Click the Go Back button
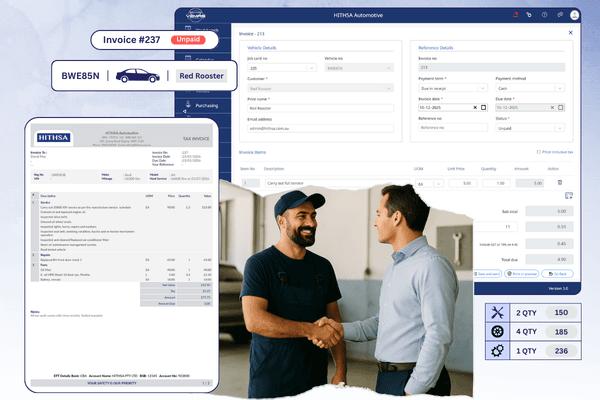Image resolution: width=600 pixels, height=400 pixels. click(558, 274)
